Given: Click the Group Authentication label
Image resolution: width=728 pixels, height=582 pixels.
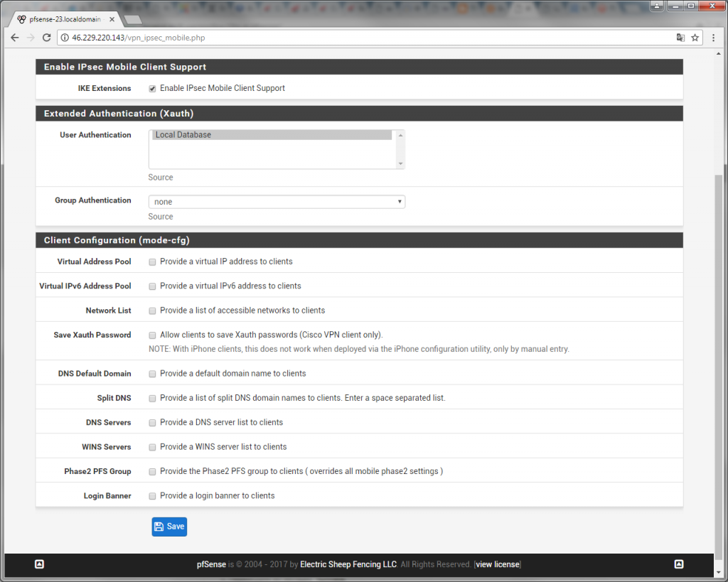Looking at the screenshot, I should [93, 200].
